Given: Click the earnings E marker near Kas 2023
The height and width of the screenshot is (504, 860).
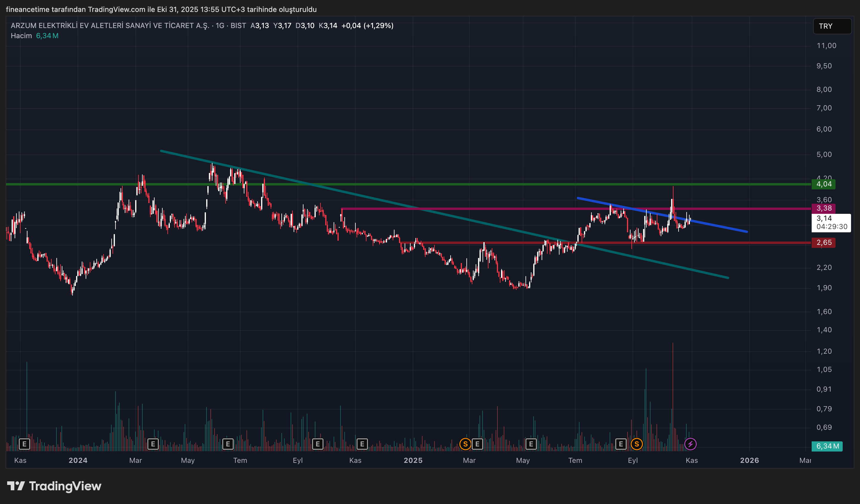Looking at the screenshot, I should coord(24,444).
